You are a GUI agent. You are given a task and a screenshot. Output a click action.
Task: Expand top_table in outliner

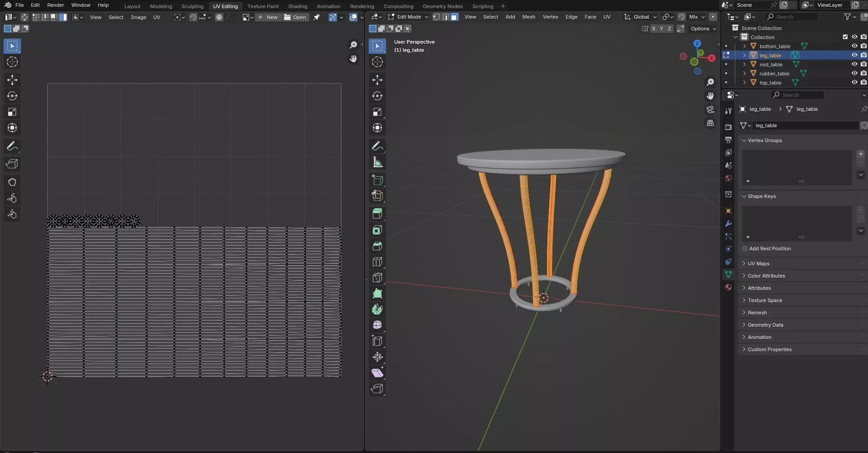click(744, 82)
